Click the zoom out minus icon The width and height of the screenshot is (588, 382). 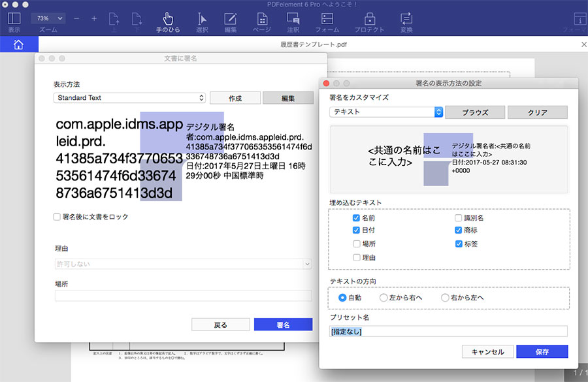[76, 18]
